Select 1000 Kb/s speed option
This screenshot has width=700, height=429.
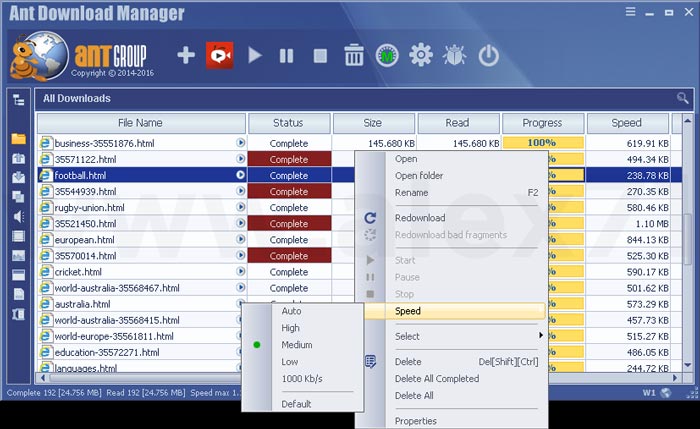point(302,379)
